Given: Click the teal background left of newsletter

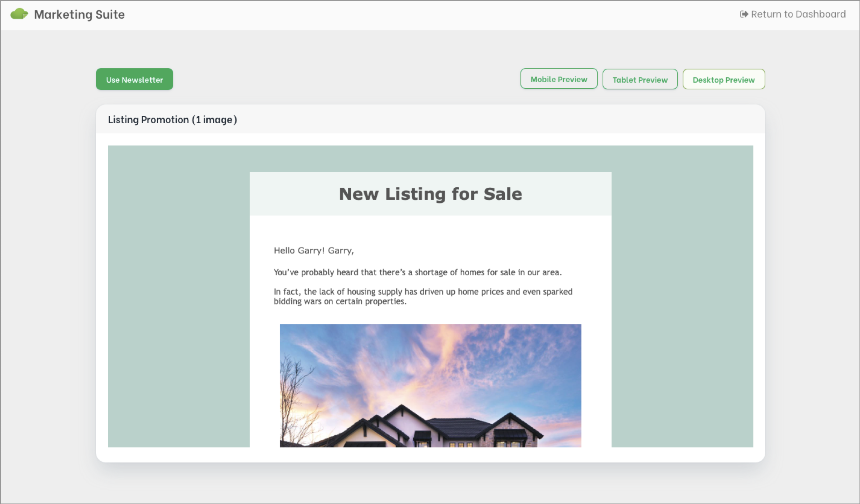Looking at the screenshot, I should [x=179, y=296].
